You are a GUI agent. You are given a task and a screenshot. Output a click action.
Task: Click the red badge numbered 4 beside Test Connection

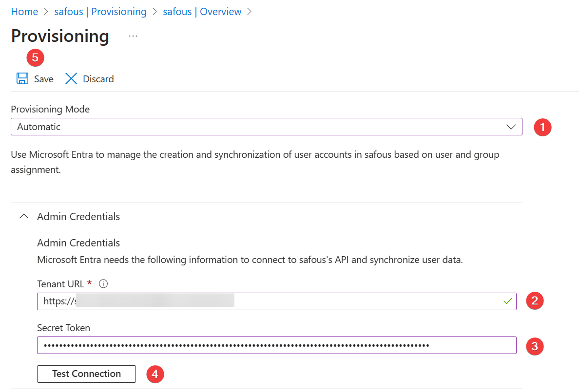[155, 373]
